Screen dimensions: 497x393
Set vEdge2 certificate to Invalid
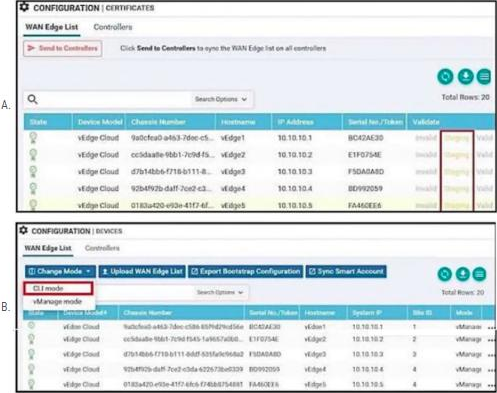point(426,155)
